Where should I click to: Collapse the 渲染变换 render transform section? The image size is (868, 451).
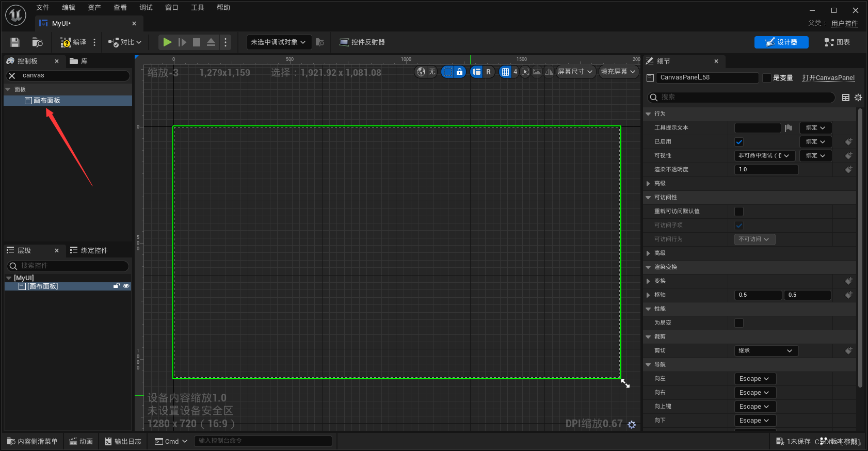pyautogui.click(x=648, y=267)
